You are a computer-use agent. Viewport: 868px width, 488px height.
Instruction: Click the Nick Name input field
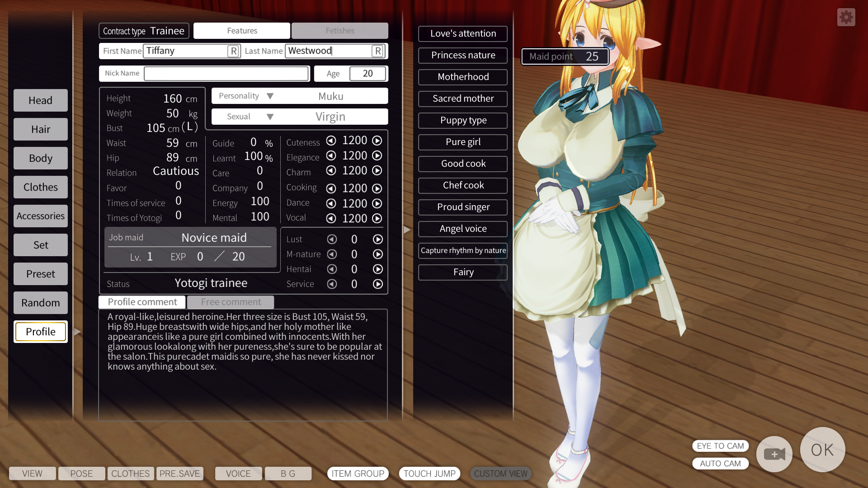point(226,74)
